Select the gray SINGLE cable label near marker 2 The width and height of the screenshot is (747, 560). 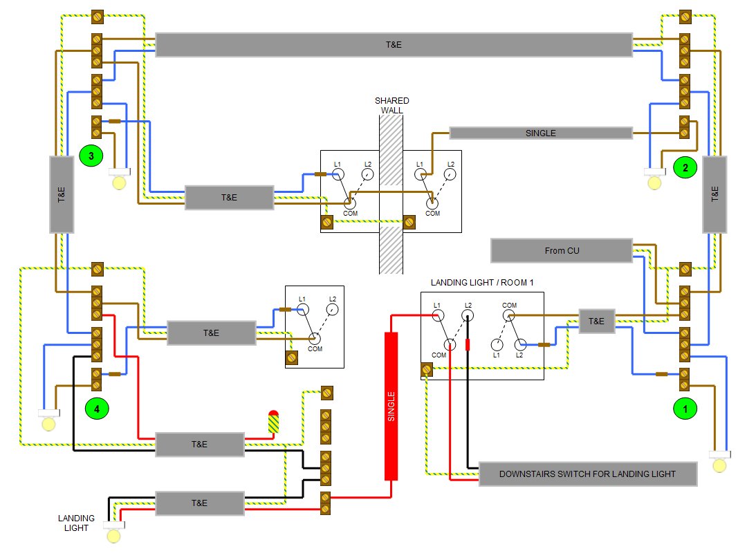pos(542,133)
